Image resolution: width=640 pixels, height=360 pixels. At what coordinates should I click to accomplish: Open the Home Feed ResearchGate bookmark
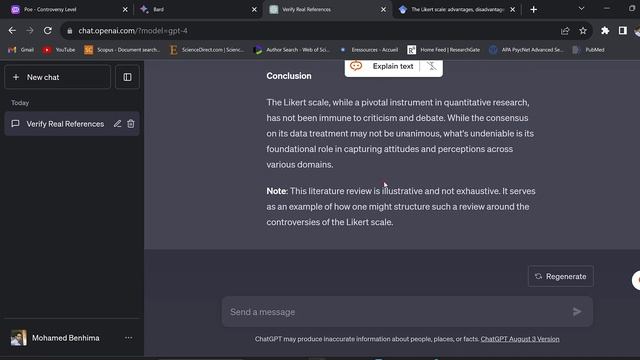[x=443, y=50]
